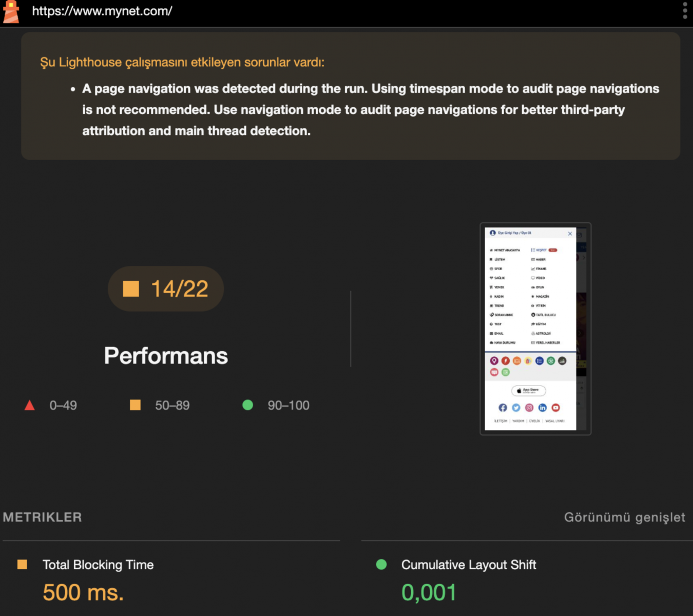Click the LinkedIn icon in the page screenshot

(543, 408)
